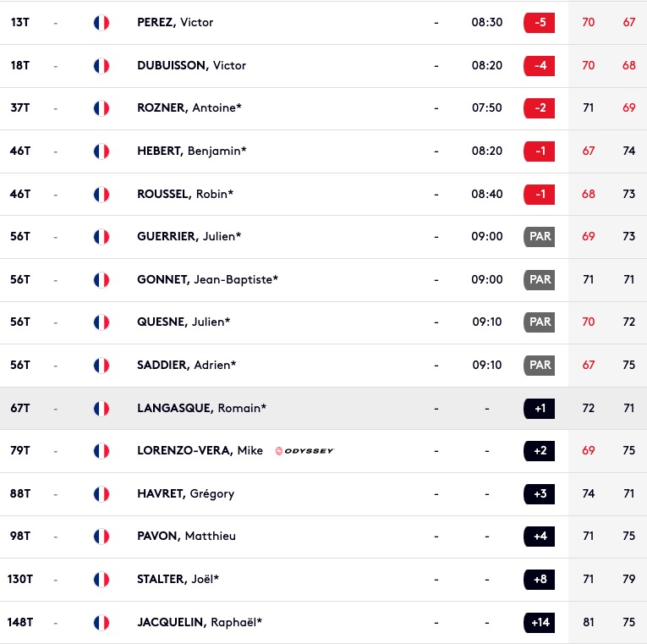Click the French flag in Rozner's row

tap(101, 108)
